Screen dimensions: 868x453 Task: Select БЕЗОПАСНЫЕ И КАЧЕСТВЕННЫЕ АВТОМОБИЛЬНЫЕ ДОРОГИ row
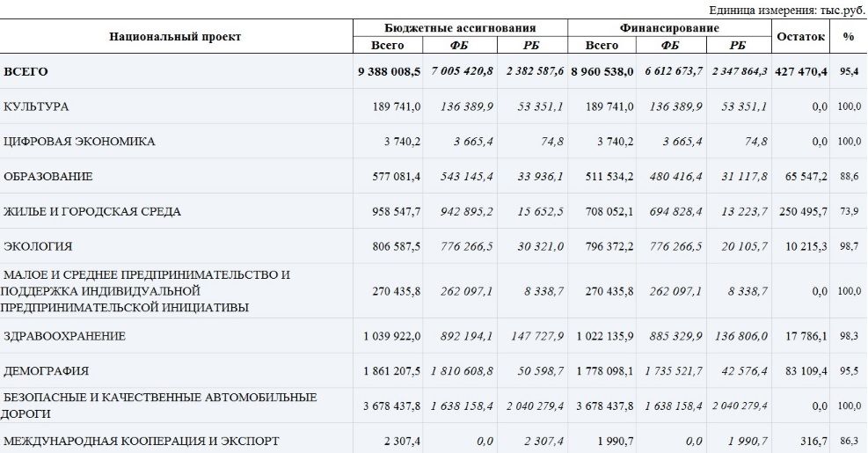158,406
